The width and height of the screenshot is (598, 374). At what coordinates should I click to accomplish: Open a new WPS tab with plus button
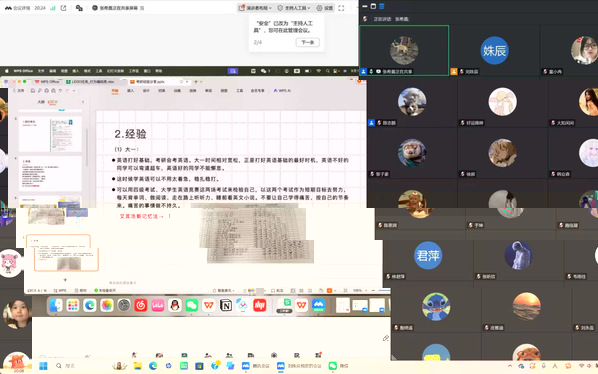[x=196, y=82]
